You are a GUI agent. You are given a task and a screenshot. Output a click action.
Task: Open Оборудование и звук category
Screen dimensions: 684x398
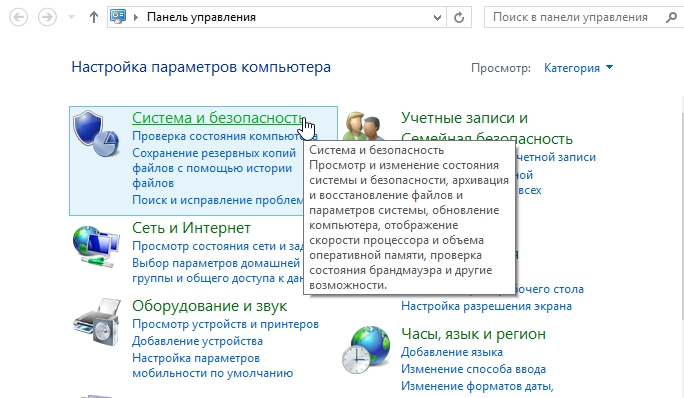point(209,306)
